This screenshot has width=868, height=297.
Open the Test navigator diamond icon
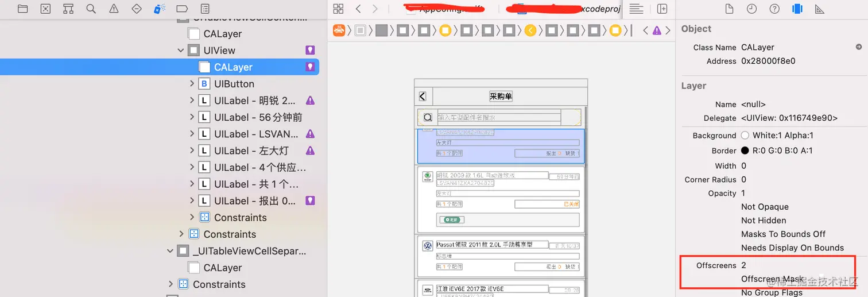[137, 9]
